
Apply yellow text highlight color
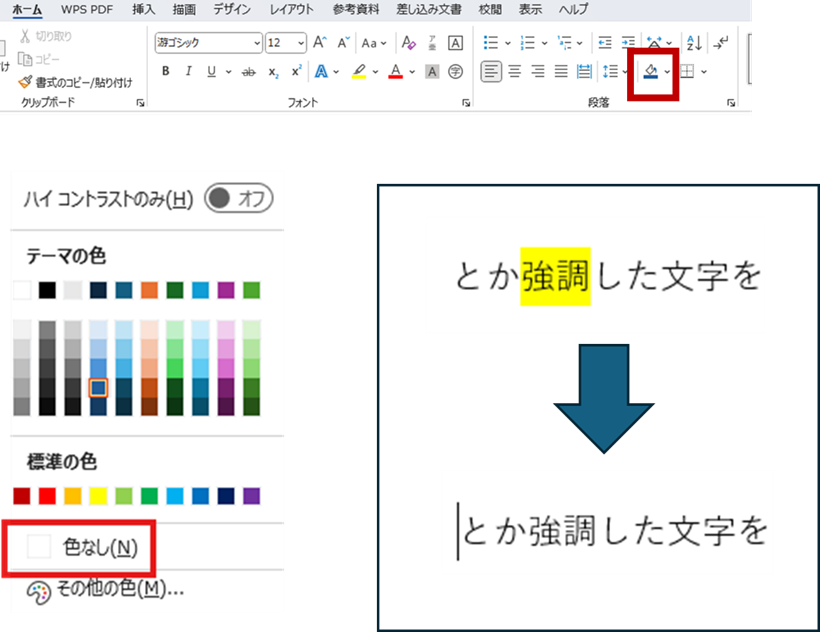[360, 70]
